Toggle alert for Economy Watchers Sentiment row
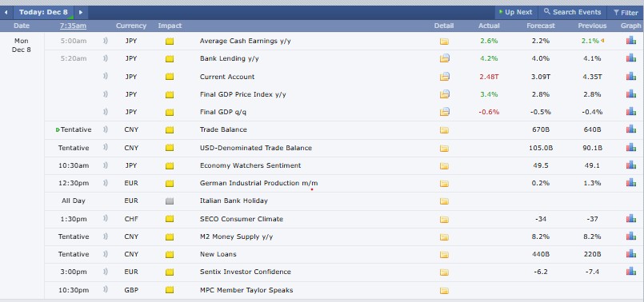644x302 pixels. (x=106, y=165)
